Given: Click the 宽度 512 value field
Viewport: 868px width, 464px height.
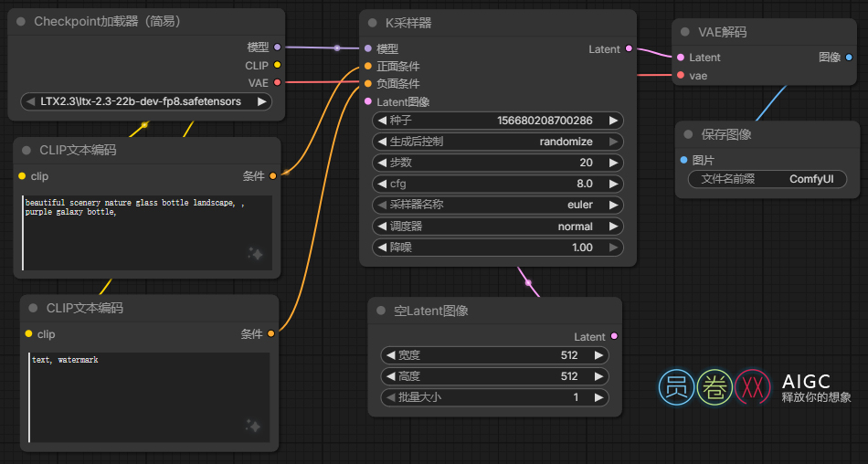Looking at the screenshot, I should [495, 355].
